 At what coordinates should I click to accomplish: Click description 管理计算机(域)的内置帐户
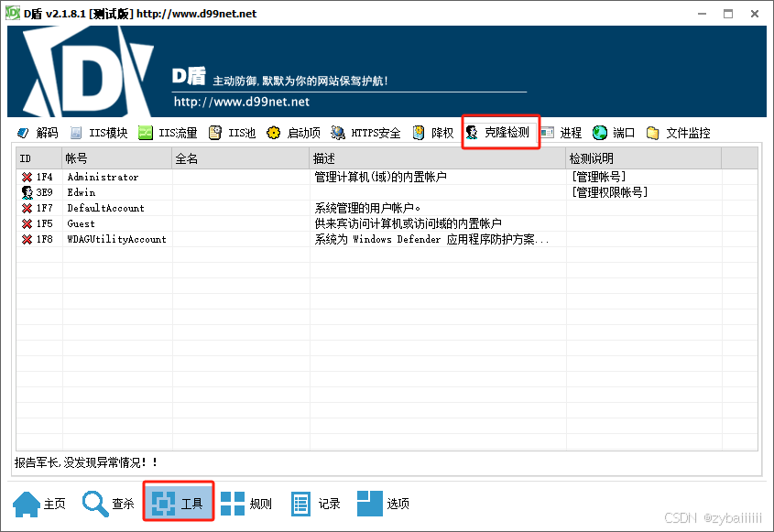[x=380, y=177]
